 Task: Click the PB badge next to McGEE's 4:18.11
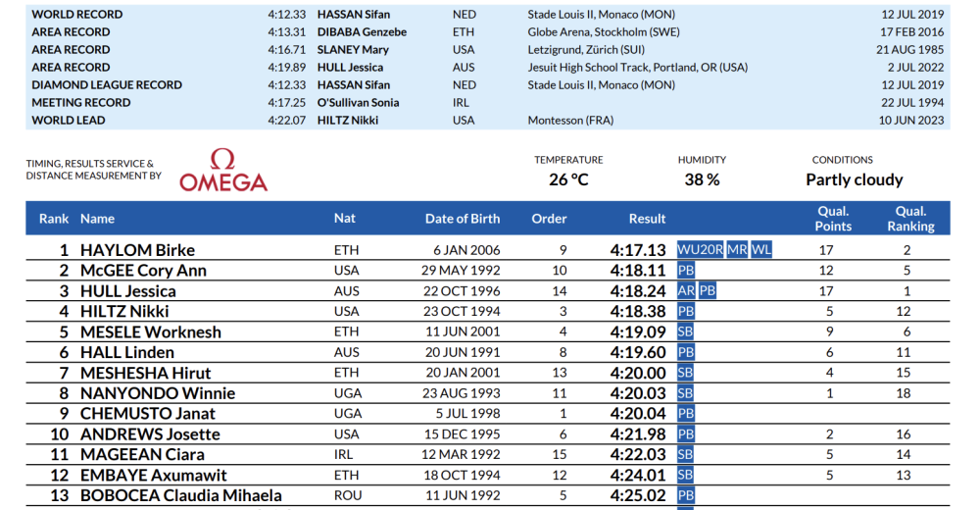[x=686, y=271]
